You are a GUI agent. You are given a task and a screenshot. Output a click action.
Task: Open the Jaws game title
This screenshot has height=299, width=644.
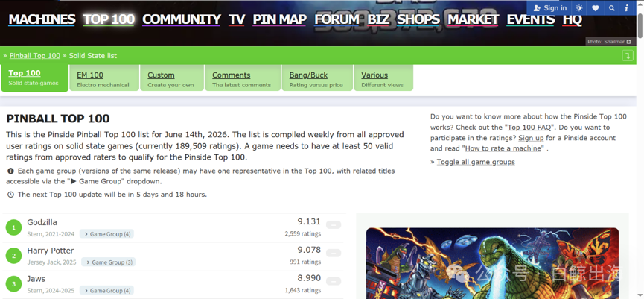coord(36,278)
